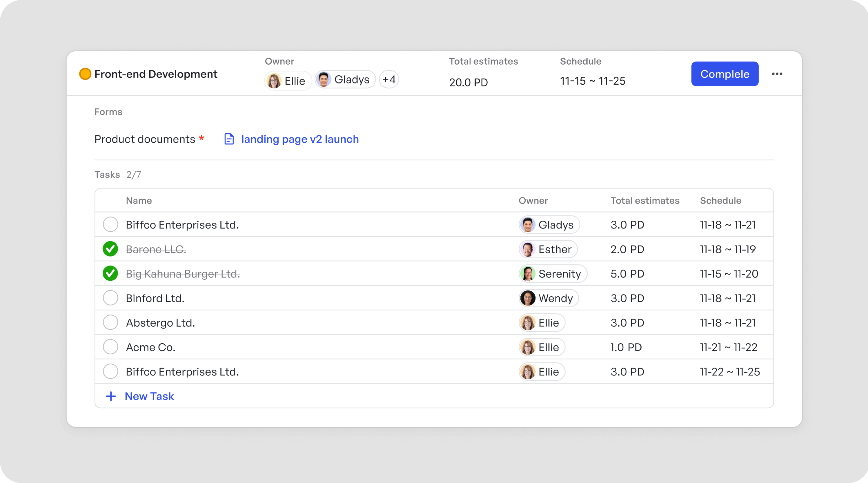Click the Forms section heading
The width and height of the screenshot is (868, 483).
[108, 112]
